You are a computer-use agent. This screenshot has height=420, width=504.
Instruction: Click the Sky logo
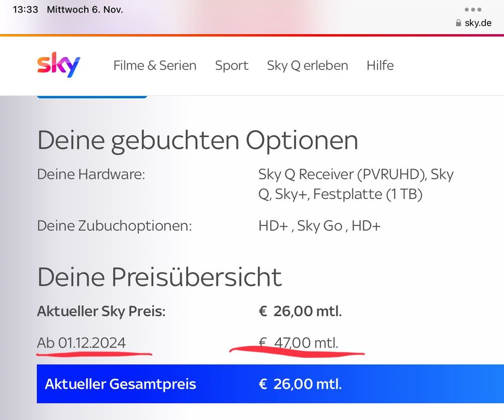point(59,66)
